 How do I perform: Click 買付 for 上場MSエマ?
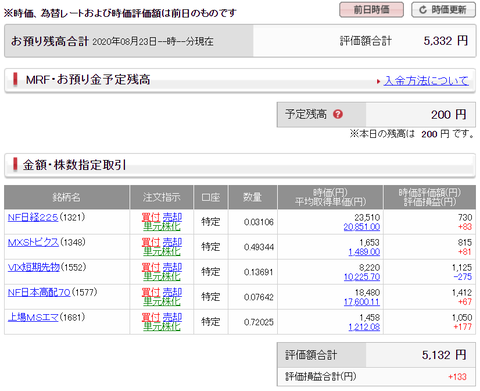151,317
